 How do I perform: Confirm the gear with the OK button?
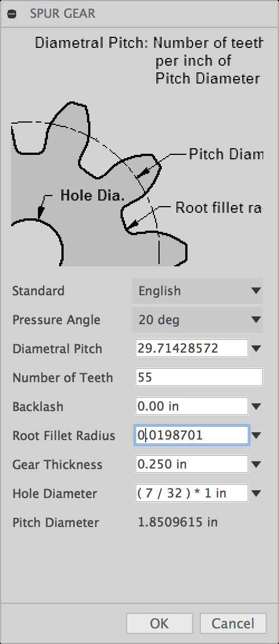(159, 623)
